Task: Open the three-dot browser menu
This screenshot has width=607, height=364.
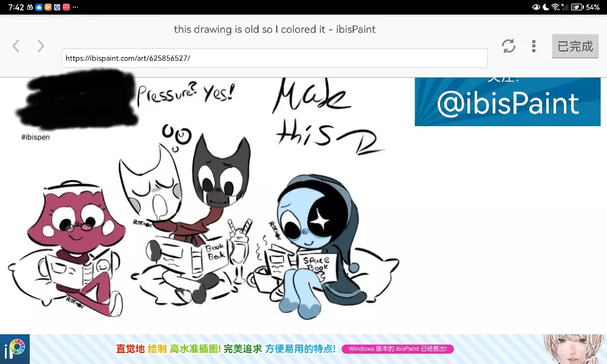Action: pos(534,46)
